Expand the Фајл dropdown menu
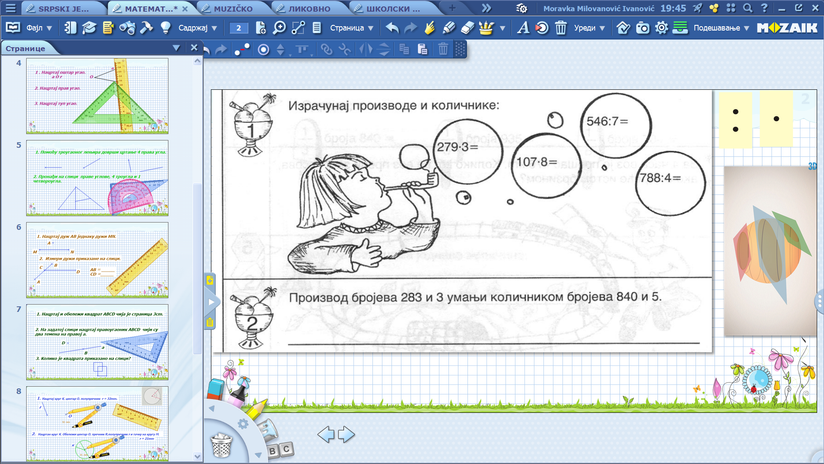 39,28
